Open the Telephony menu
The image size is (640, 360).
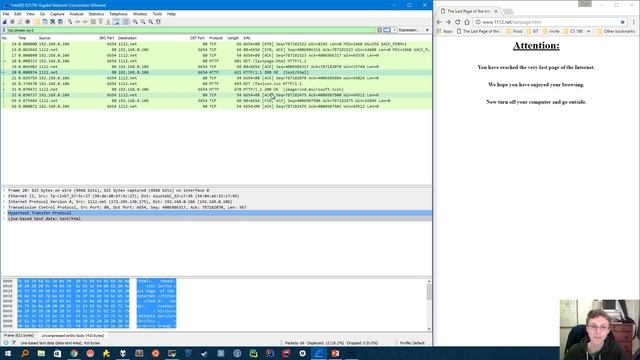tap(118, 14)
